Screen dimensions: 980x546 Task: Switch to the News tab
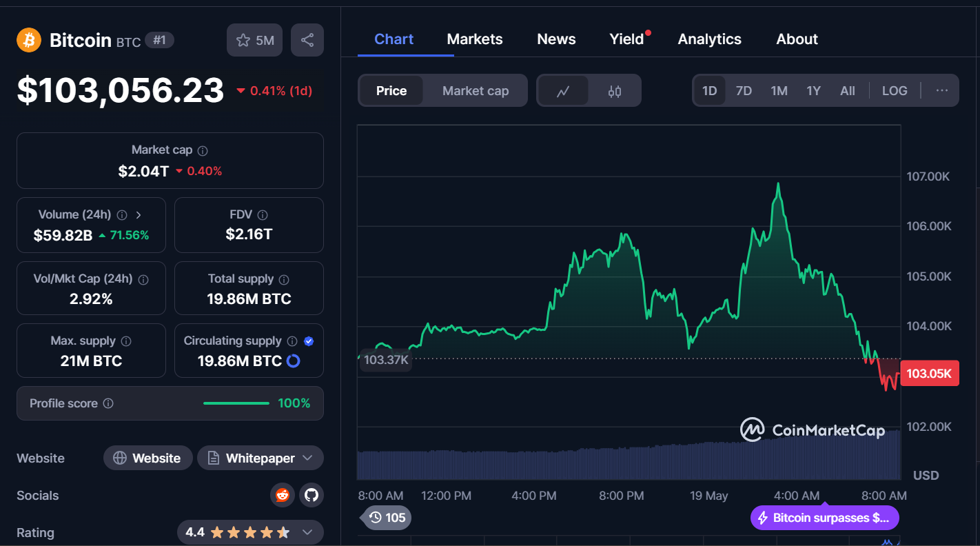point(556,39)
